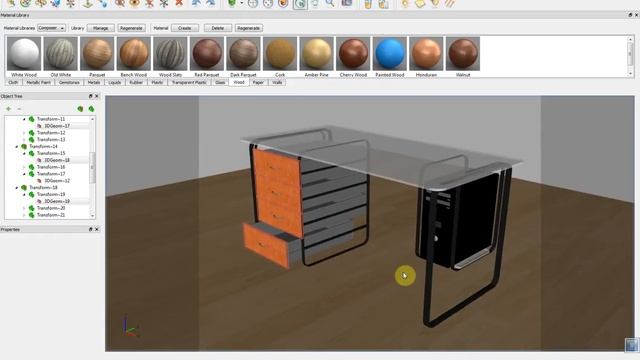Collapse the Transform-18 node

click(17, 188)
